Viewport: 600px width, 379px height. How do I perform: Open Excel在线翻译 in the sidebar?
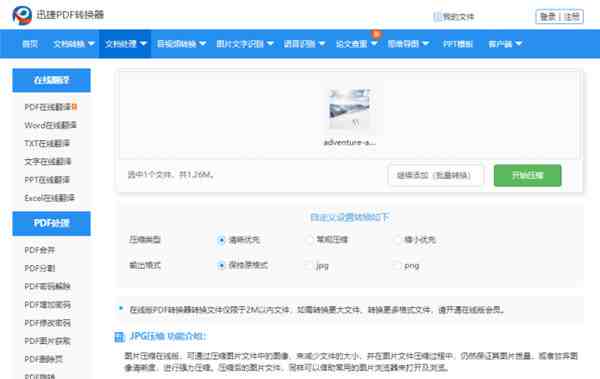pos(49,198)
